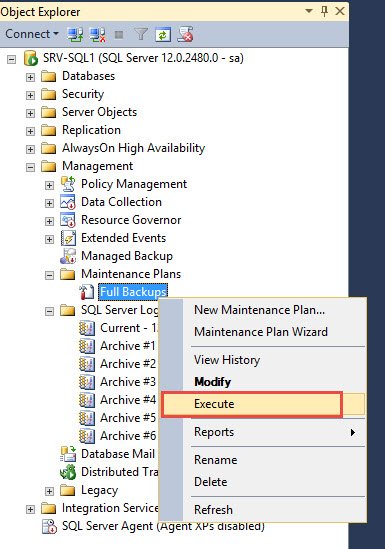Expand the Legacy node
The width and height of the screenshot is (385, 549).
(x=49, y=491)
